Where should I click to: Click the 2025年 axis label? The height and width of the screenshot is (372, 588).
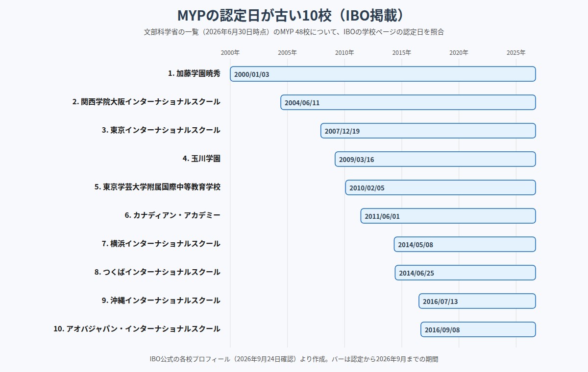516,52
